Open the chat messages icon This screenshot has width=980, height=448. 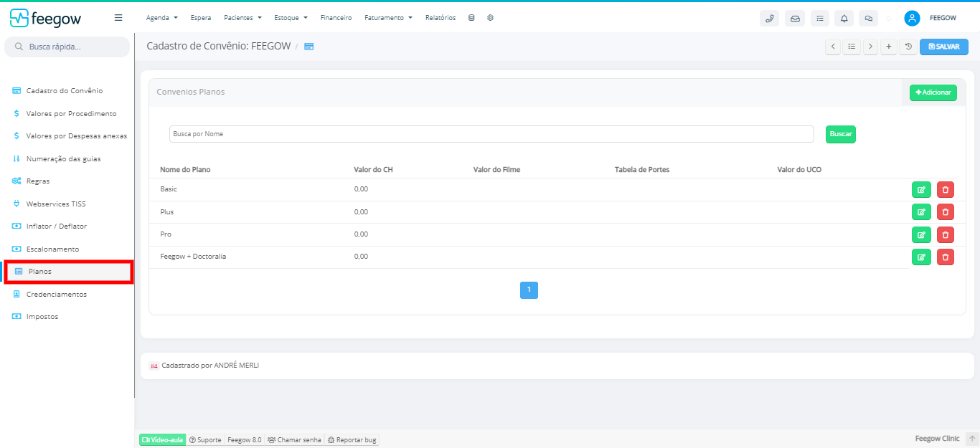coord(869,19)
